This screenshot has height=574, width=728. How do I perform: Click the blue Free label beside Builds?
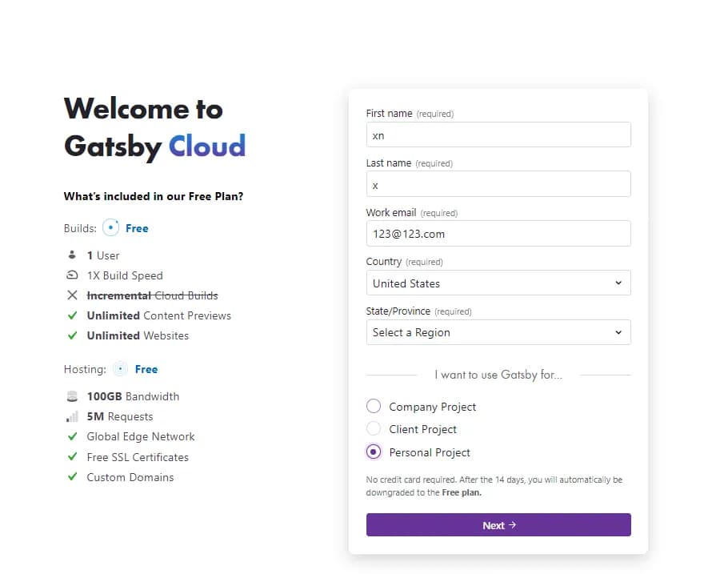point(137,228)
